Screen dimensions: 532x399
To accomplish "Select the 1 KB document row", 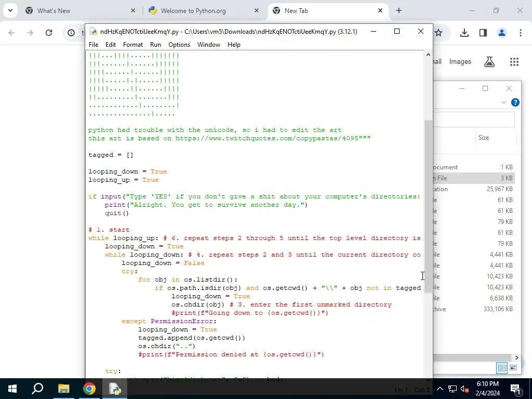I will click(474, 167).
